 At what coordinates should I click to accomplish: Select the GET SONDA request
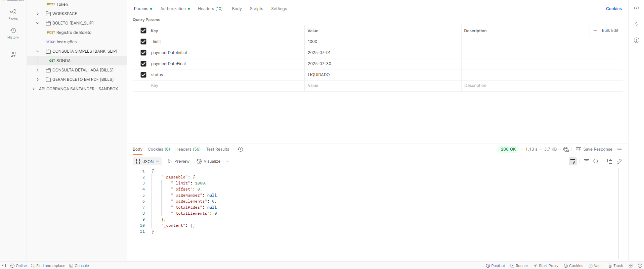pos(77,61)
